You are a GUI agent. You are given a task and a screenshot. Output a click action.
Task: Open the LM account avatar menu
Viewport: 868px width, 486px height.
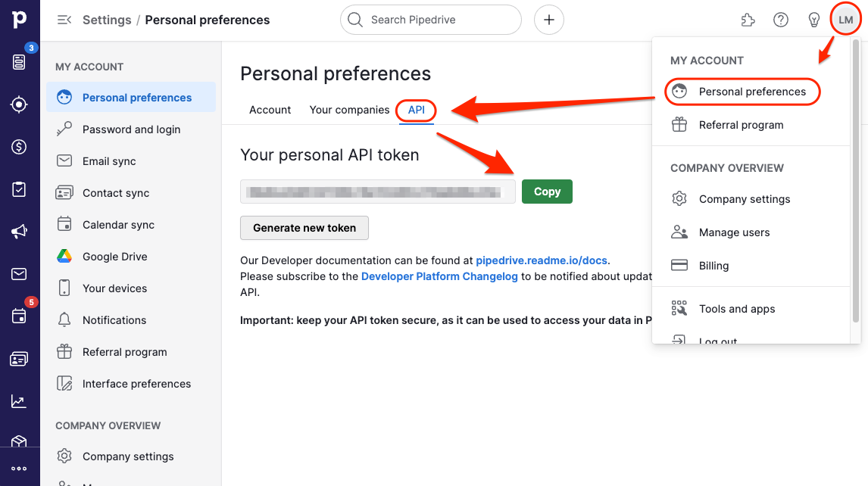(x=846, y=20)
